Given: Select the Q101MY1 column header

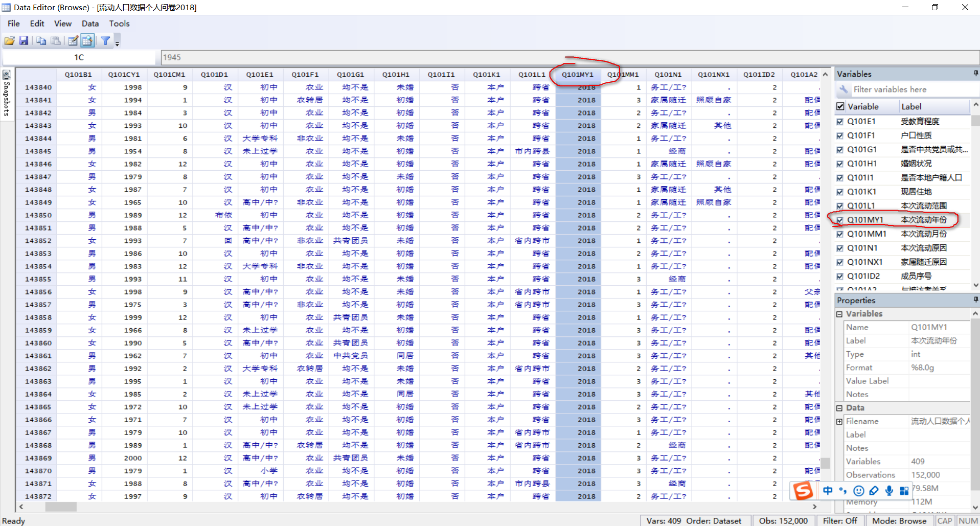Looking at the screenshot, I should point(578,75).
